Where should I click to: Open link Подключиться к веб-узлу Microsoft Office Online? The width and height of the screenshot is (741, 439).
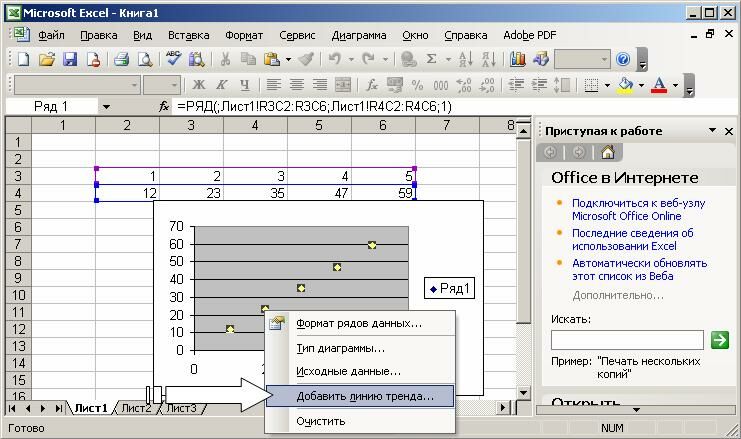[x=638, y=209]
